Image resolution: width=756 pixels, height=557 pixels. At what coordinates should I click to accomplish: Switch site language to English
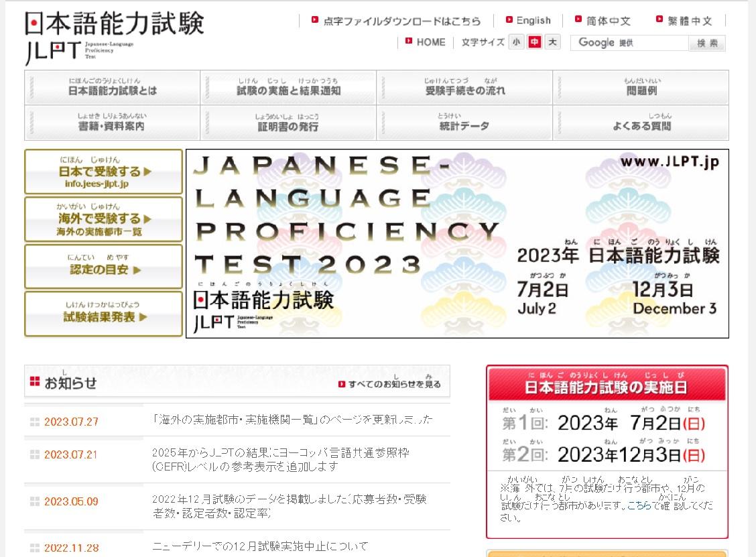pos(533,21)
